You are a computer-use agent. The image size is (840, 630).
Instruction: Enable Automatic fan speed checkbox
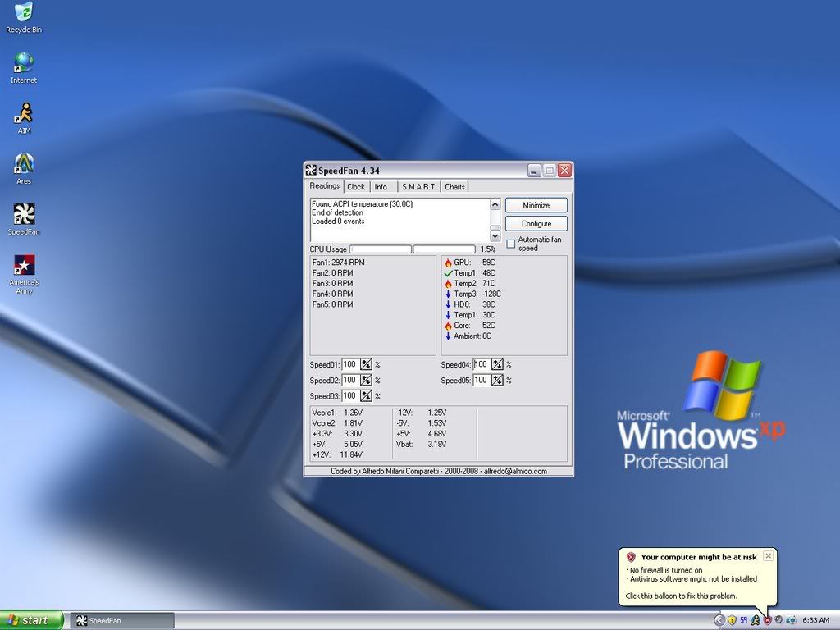coord(511,244)
